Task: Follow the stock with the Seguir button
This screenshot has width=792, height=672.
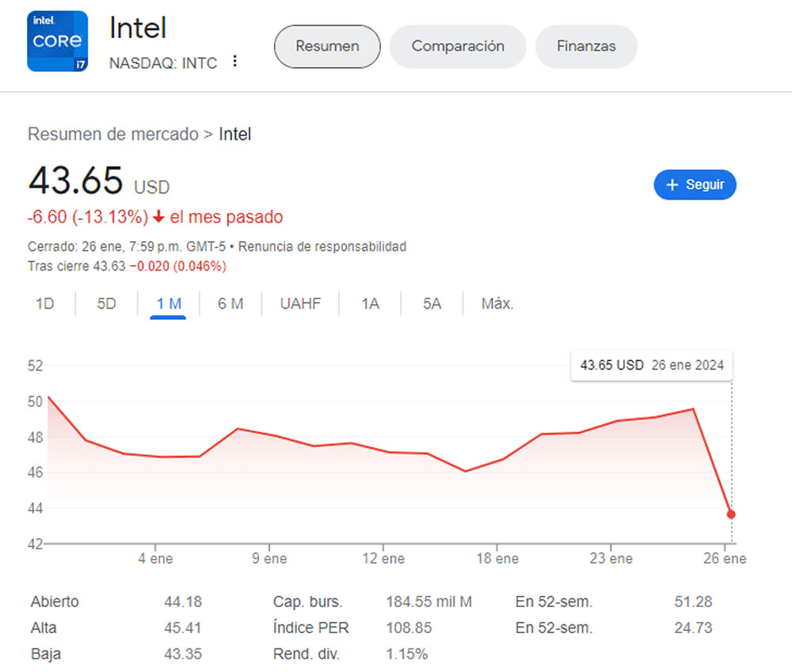Action: (695, 184)
